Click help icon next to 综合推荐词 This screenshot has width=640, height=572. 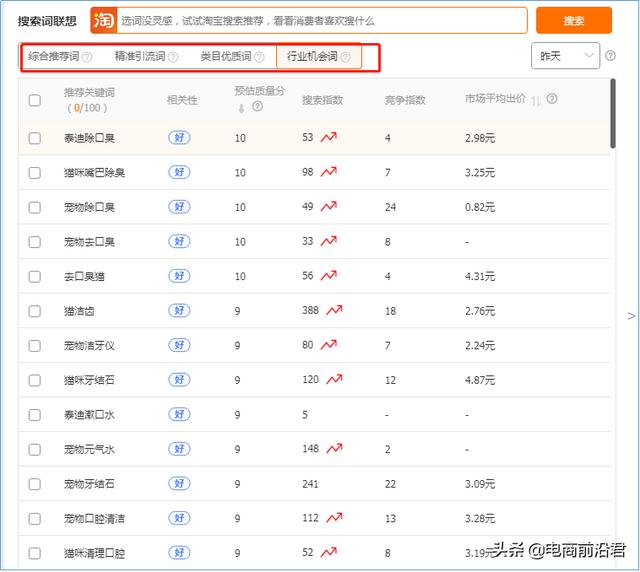(x=87, y=57)
